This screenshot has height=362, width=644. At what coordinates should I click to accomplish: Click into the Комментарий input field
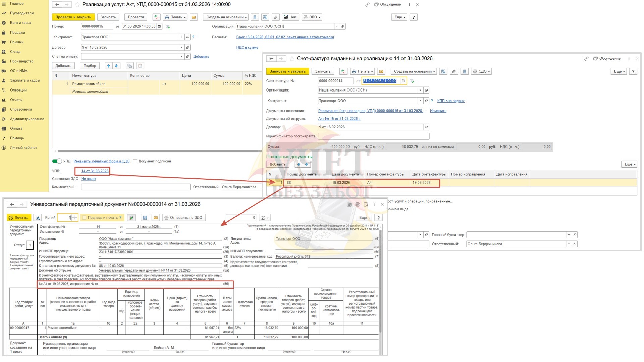[x=136, y=187]
